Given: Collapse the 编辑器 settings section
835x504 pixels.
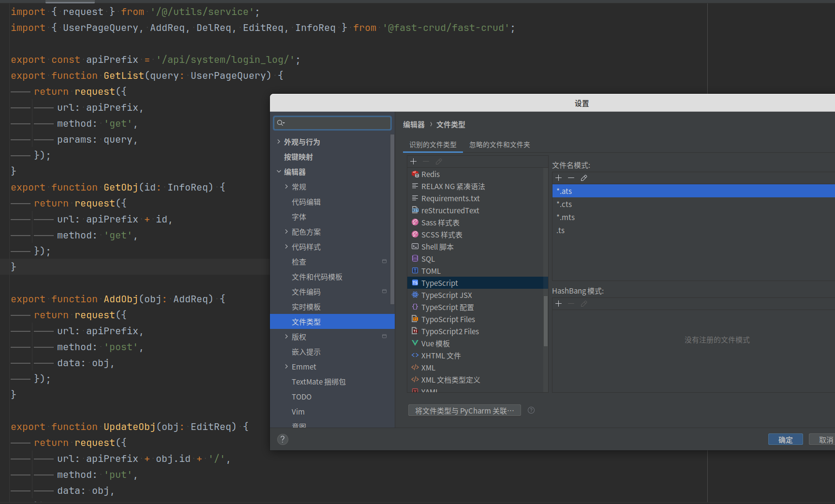Looking at the screenshot, I should tap(279, 172).
